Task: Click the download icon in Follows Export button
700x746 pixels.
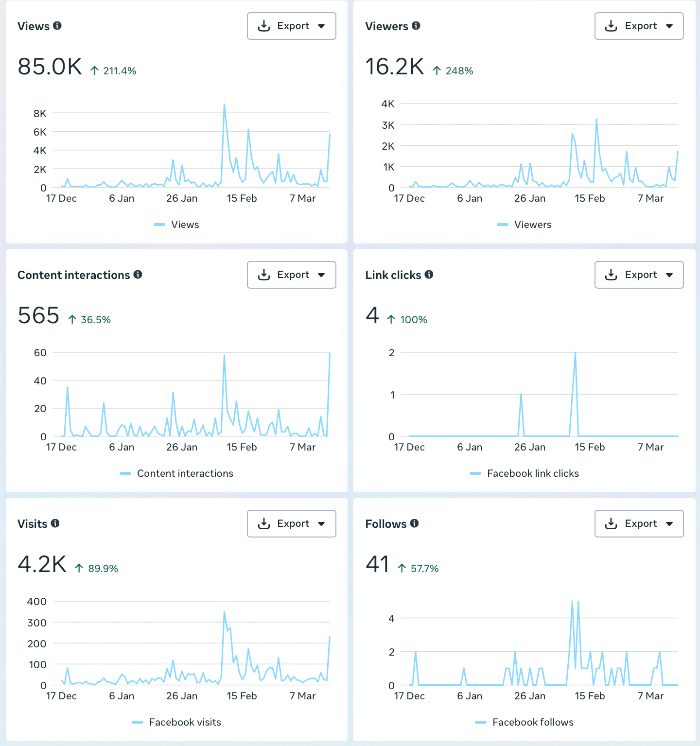Action: point(611,523)
